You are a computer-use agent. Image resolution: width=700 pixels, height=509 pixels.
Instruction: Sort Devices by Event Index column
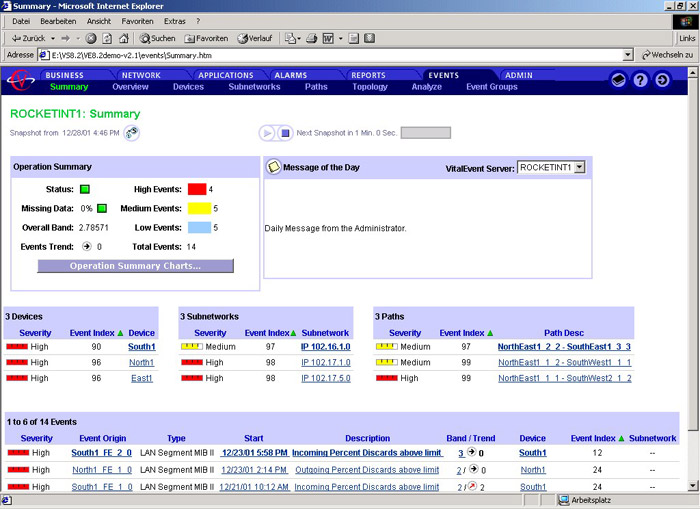tap(96, 333)
